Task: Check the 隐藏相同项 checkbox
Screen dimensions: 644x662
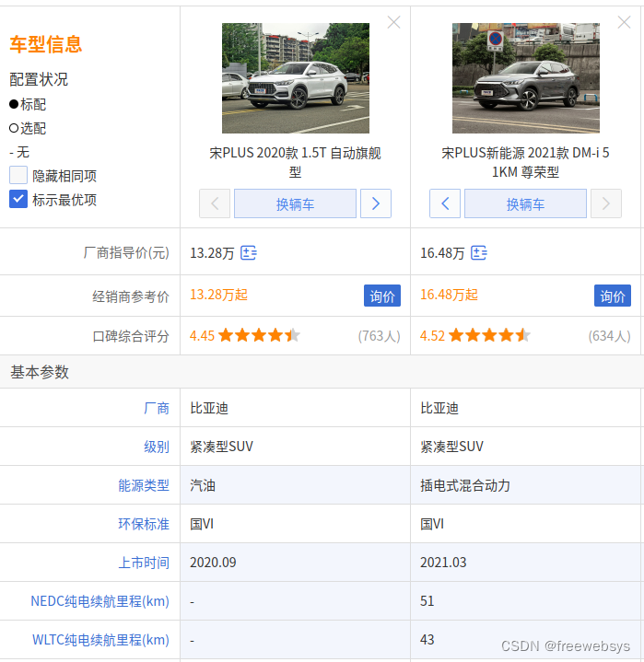Action: point(18,175)
